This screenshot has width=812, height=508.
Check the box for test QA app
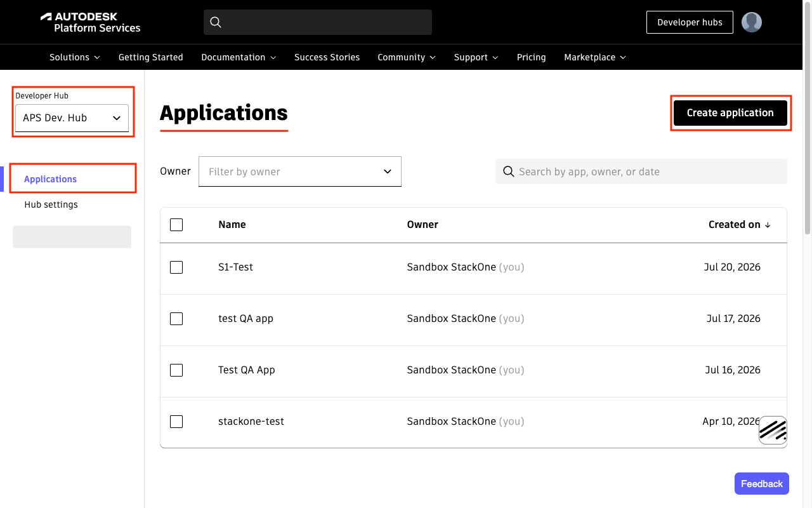tap(176, 319)
